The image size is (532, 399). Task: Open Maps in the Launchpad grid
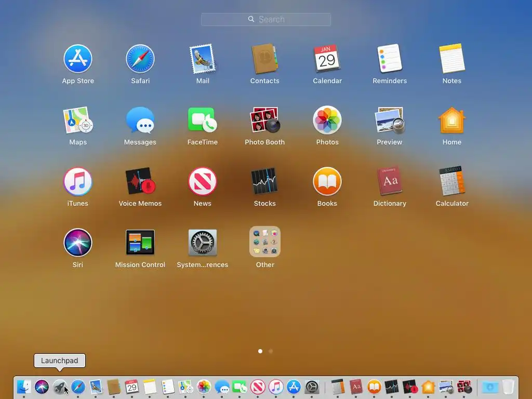78,120
